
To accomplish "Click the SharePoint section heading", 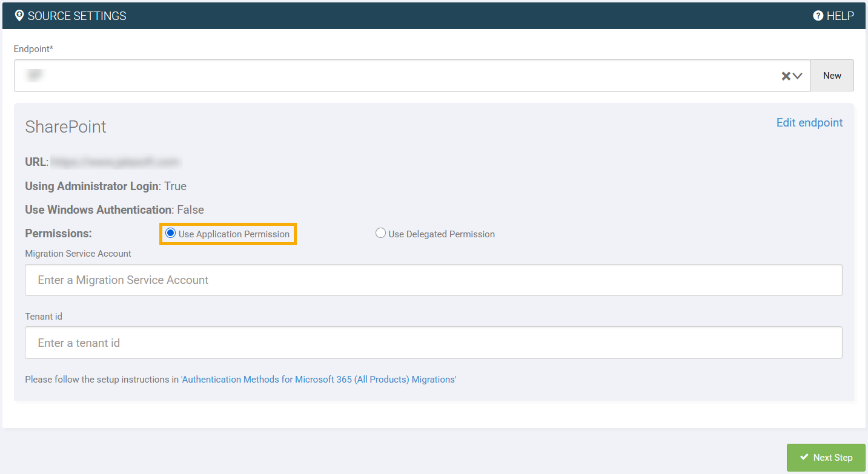I will coord(65,127).
